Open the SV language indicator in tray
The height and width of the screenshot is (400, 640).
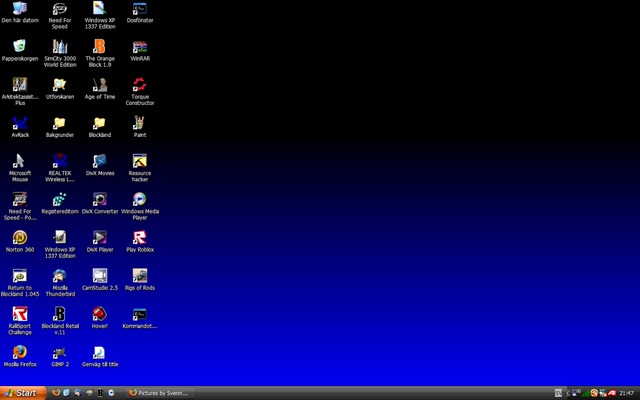point(558,393)
